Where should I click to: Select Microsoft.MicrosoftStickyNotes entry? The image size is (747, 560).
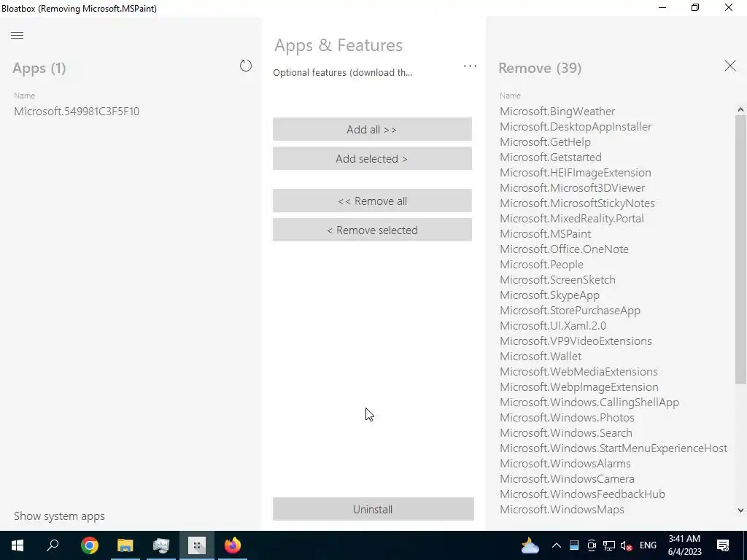click(x=577, y=203)
